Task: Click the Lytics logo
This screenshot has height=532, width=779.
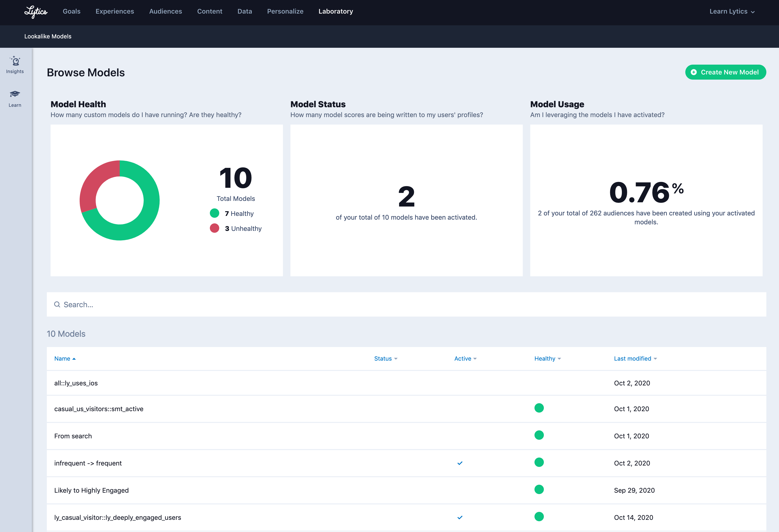Action: [x=36, y=12]
